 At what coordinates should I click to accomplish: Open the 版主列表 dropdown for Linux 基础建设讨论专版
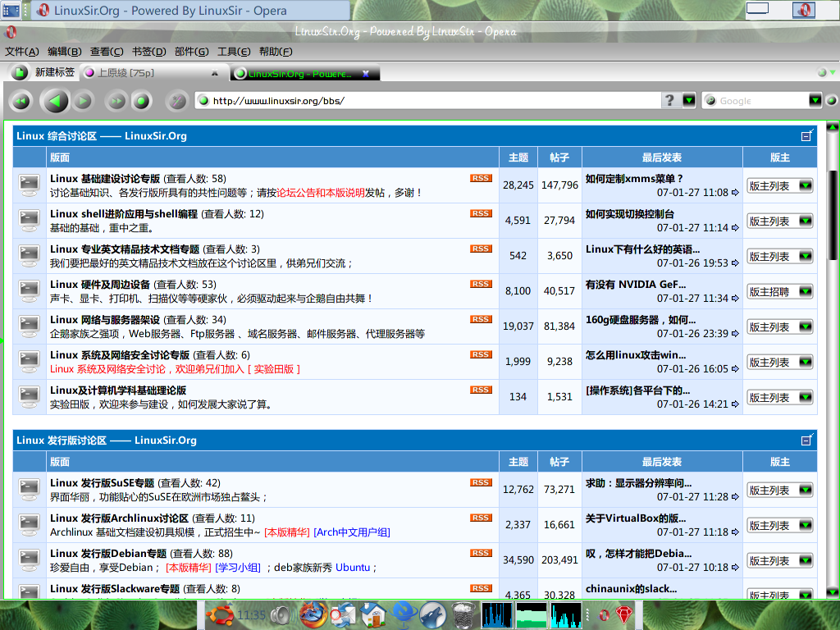780,186
